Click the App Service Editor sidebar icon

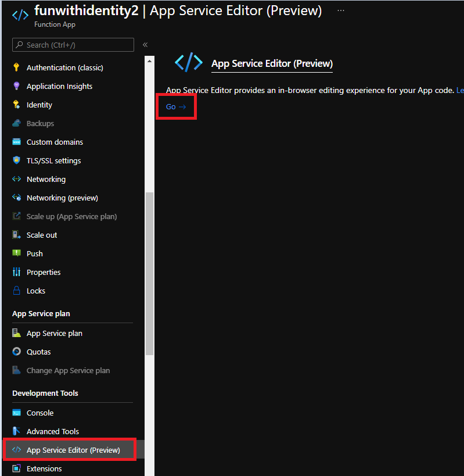[x=16, y=450]
